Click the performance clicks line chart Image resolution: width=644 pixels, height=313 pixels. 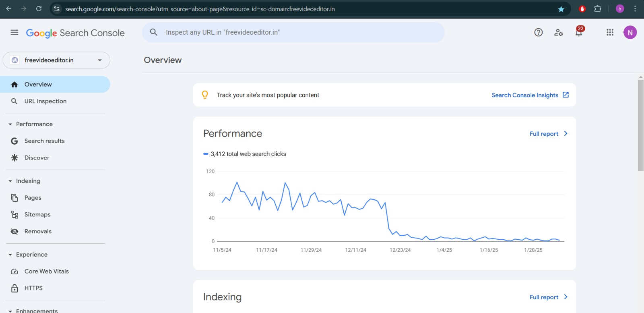tap(390, 211)
